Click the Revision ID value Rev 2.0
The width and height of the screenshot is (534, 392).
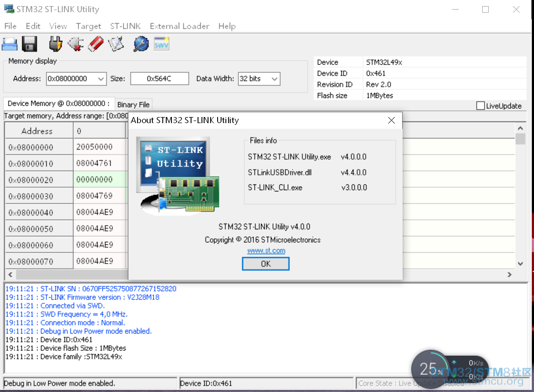click(379, 84)
